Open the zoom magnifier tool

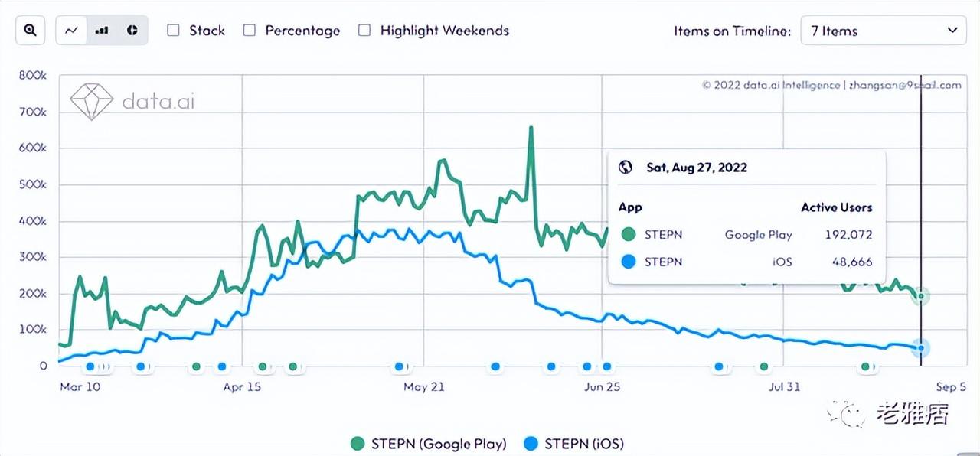coord(29,31)
